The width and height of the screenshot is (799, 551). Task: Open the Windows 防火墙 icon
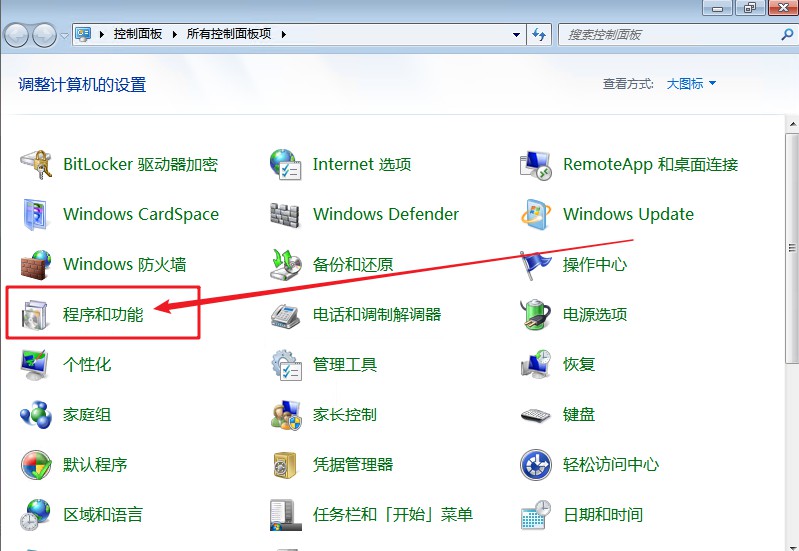(37, 264)
